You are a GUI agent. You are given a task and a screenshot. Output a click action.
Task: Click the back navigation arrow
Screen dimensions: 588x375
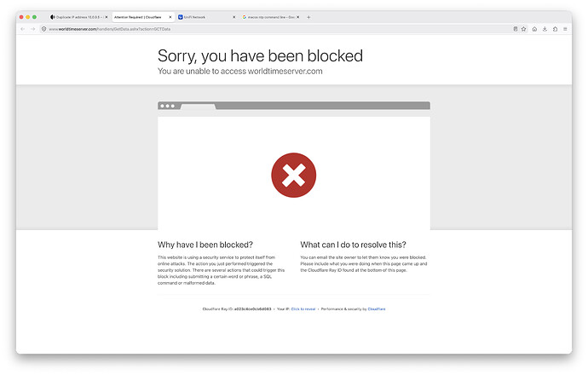click(x=22, y=29)
